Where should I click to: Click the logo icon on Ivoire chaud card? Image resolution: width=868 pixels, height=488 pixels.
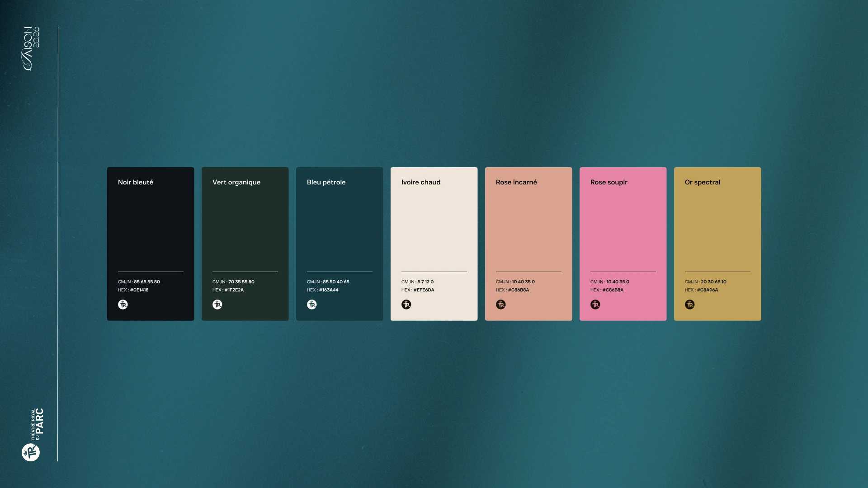(x=406, y=305)
